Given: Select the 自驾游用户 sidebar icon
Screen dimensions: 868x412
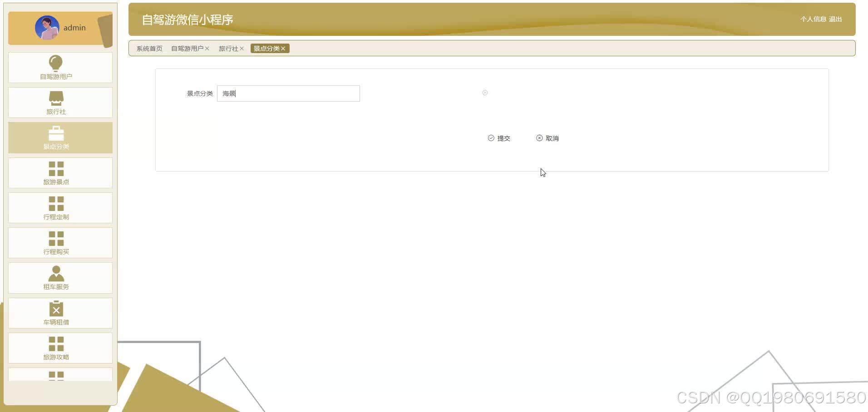Looking at the screenshot, I should [55, 63].
